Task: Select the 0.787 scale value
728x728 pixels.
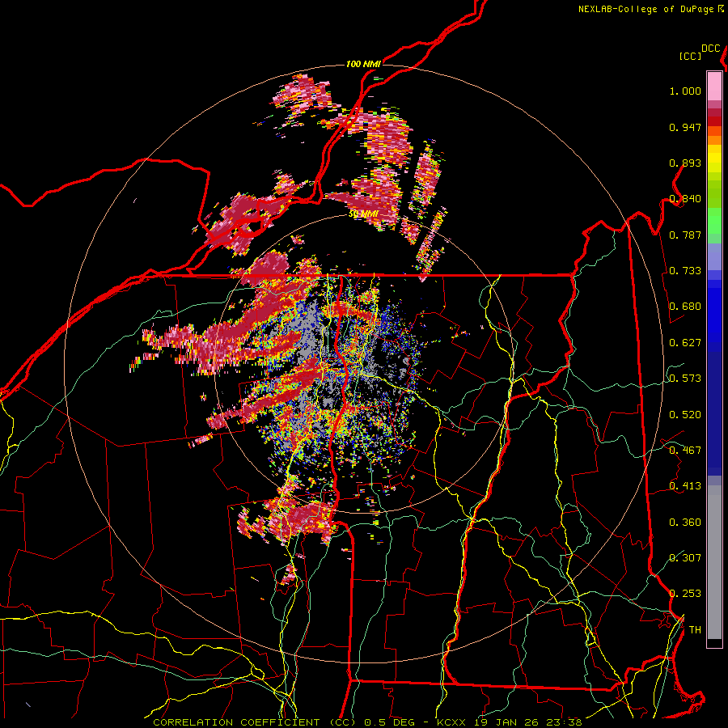Action: pos(685,235)
